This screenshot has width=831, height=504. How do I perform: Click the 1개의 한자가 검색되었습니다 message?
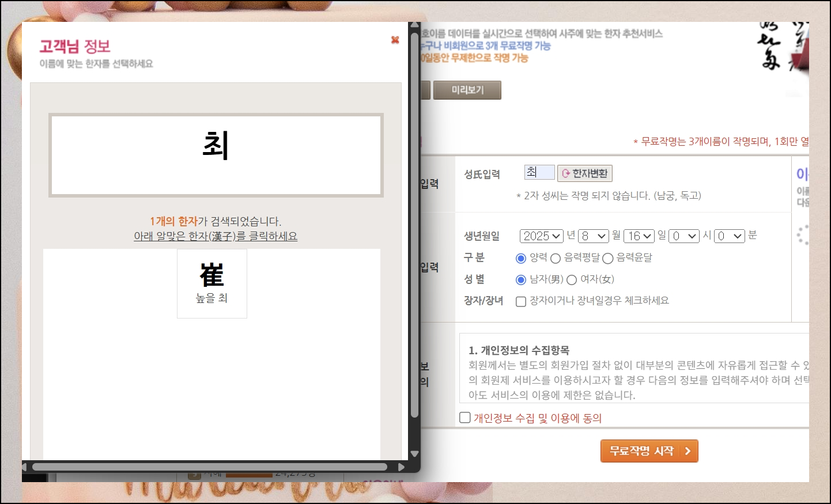216,221
